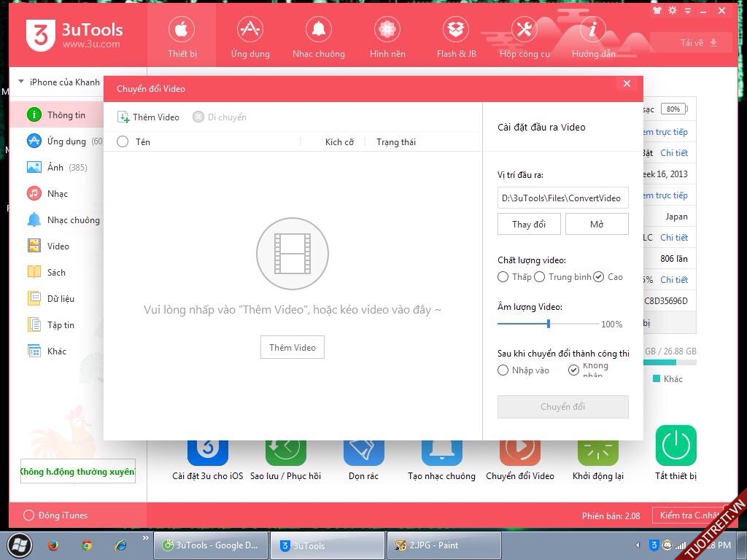Select Ảnh in the left sidebar

55,168
